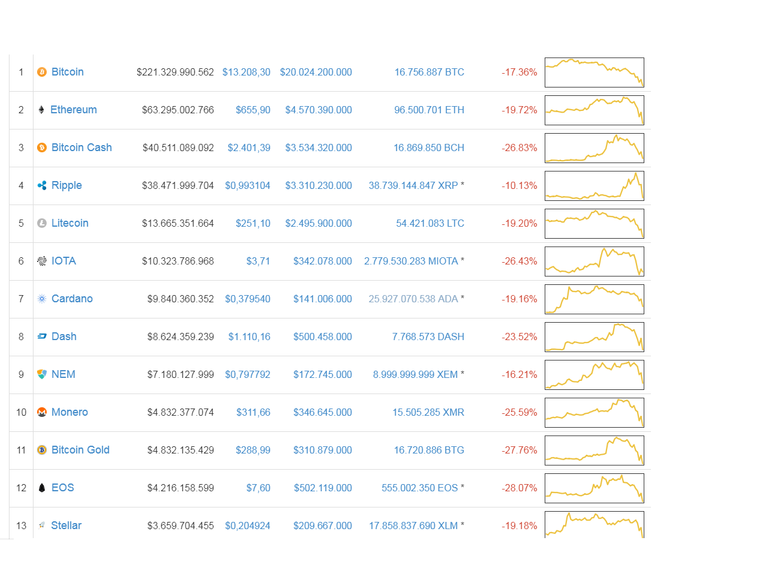Click the Bitcoin 7-day price chart
The height and width of the screenshot is (576, 768).
point(594,72)
